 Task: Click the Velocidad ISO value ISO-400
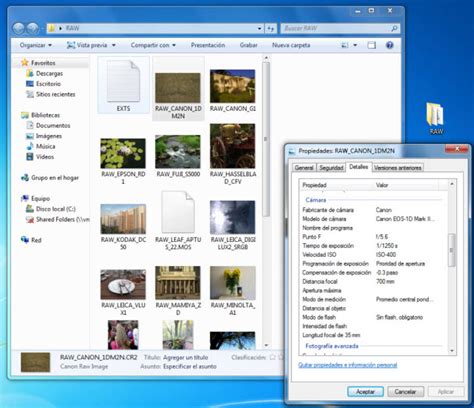pos(386,255)
